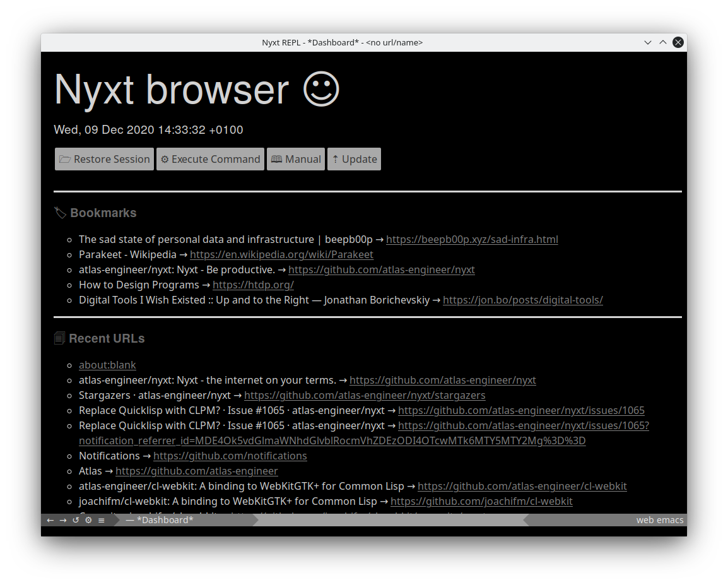Follow the atlas-engineer/nyxt/stargazers link
Screen dimensions: 728x585
pos(365,395)
